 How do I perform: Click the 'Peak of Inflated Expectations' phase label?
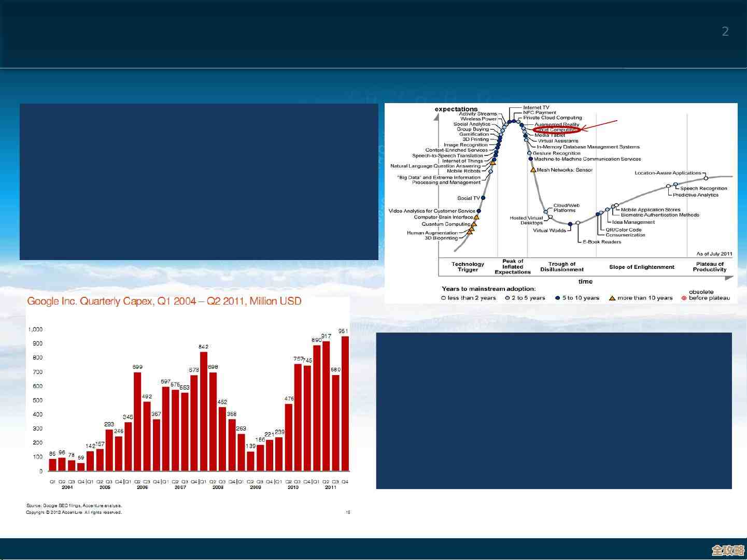coord(512,267)
